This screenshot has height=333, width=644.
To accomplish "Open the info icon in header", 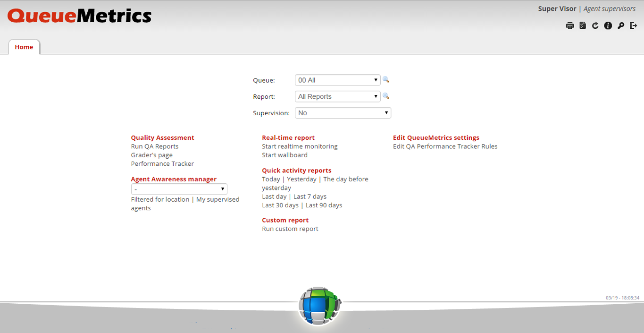I will click(608, 26).
